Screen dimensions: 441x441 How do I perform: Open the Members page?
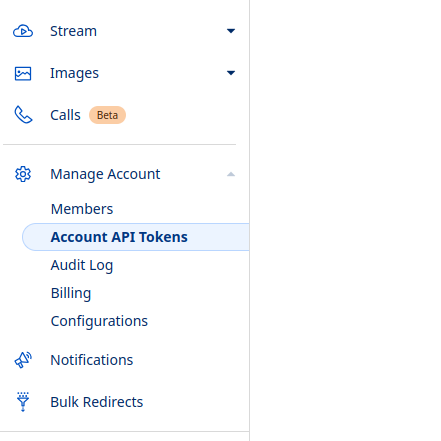(x=82, y=209)
